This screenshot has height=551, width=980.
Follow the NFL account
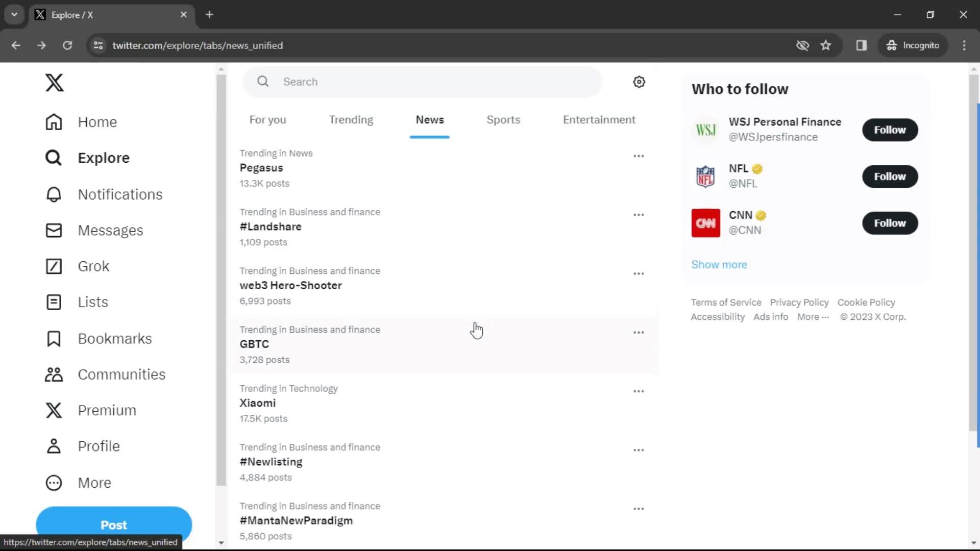[890, 177]
